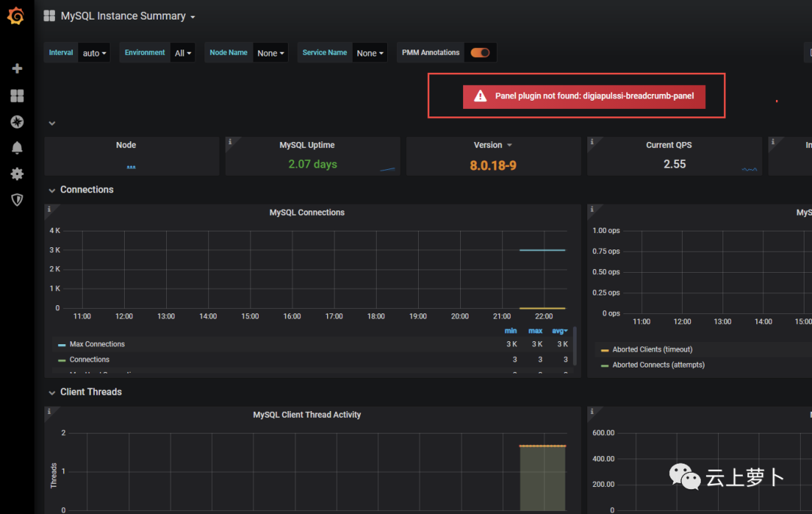Click the MySQL Client Thread Activity panel title
Viewport: 812px width, 514px height.
point(307,415)
